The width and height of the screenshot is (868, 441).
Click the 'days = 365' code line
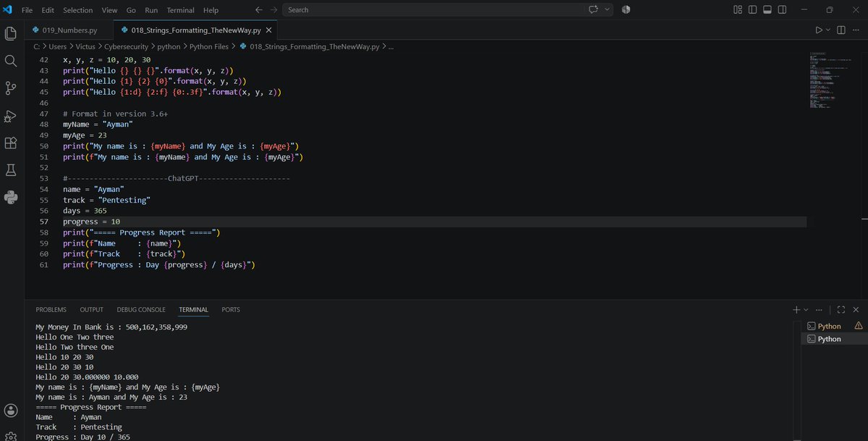coord(85,211)
